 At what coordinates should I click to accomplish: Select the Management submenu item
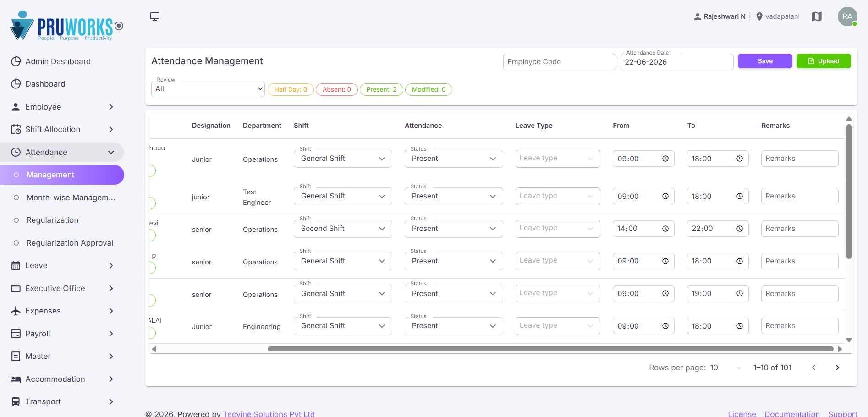[x=62, y=175]
